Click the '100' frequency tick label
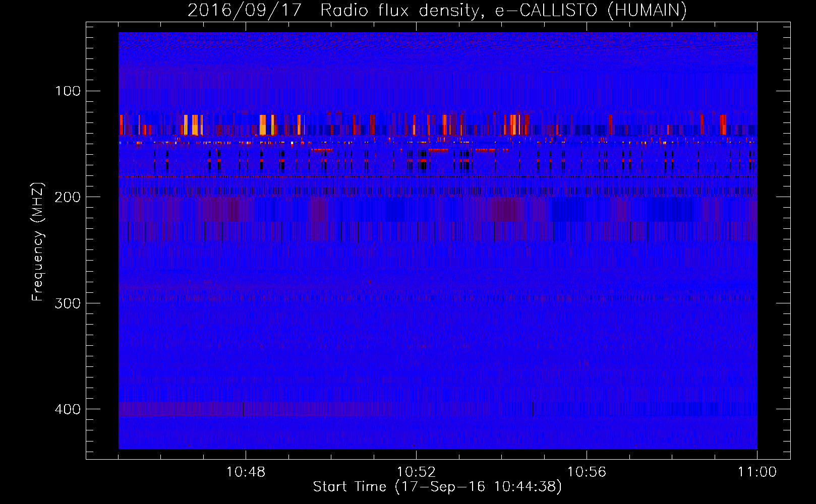Viewport: 816px width, 504px height. (x=68, y=91)
